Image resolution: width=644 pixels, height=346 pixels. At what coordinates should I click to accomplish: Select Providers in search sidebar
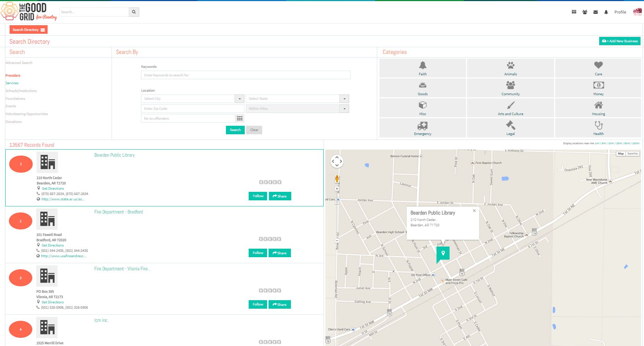point(13,75)
